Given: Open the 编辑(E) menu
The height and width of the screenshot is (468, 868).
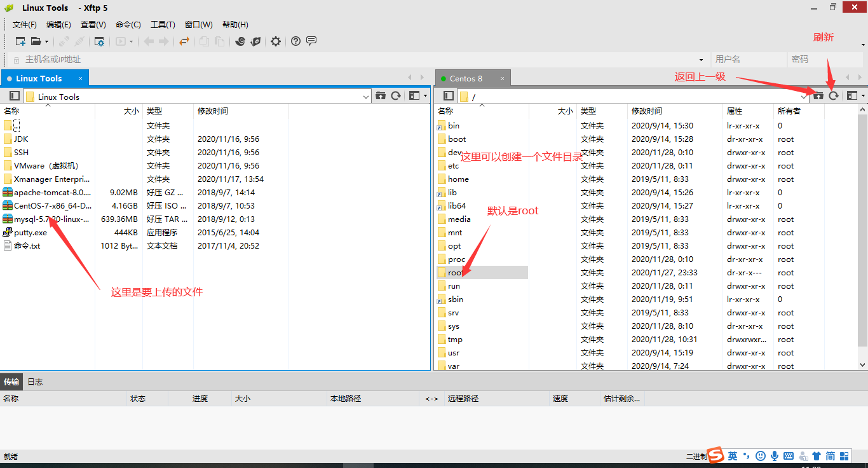Looking at the screenshot, I should pyautogui.click(x=58, y=25).
